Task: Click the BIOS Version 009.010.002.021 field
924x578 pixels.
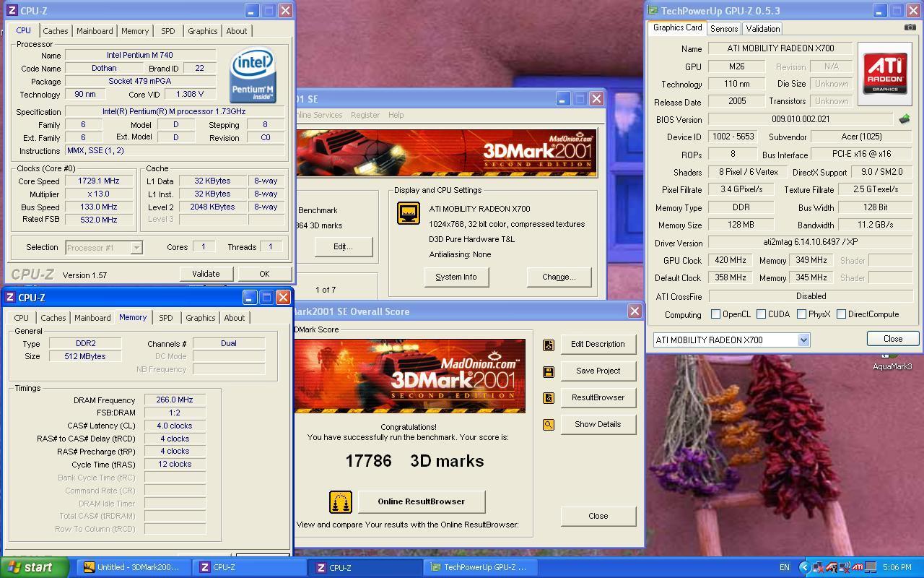Action: 801,119
